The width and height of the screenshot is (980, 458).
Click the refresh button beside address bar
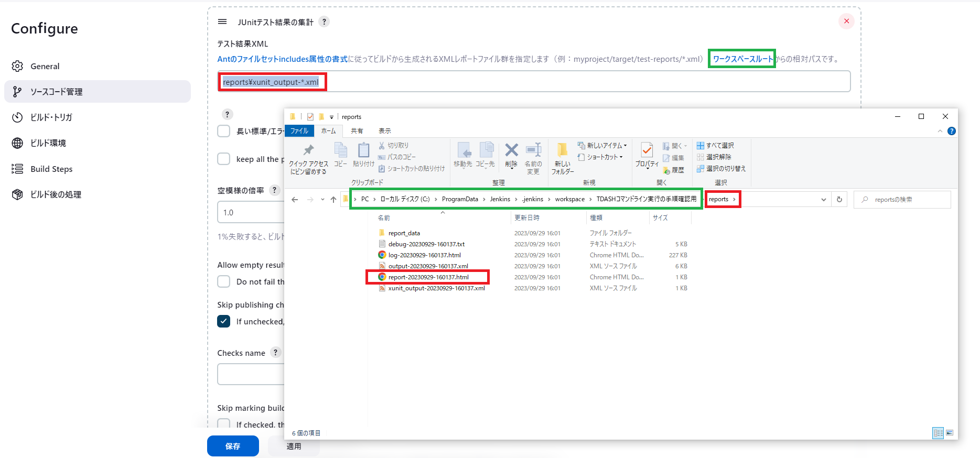tap(839, 200)
